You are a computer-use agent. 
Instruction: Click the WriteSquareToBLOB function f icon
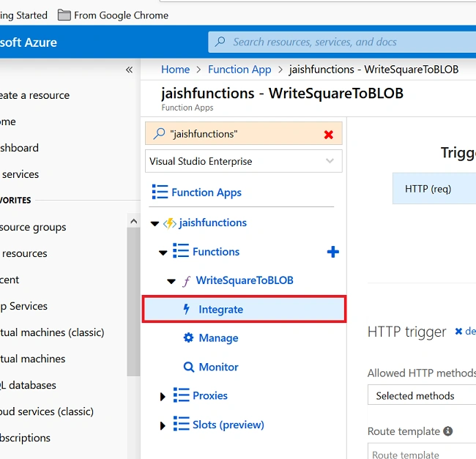click(187, 281)
